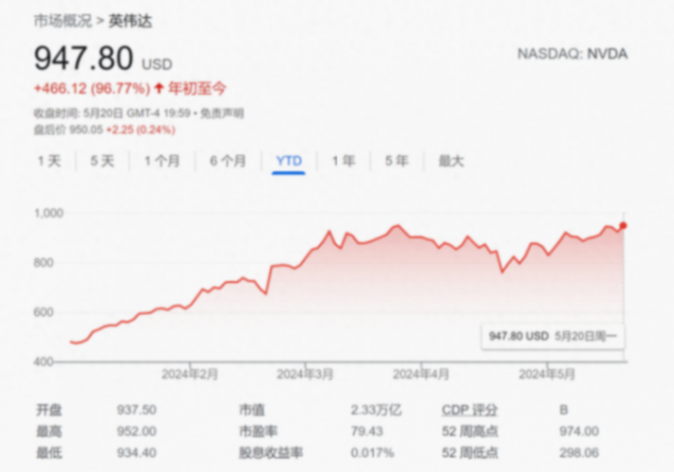
Task: Select the YTD tab
Action: 289,161
